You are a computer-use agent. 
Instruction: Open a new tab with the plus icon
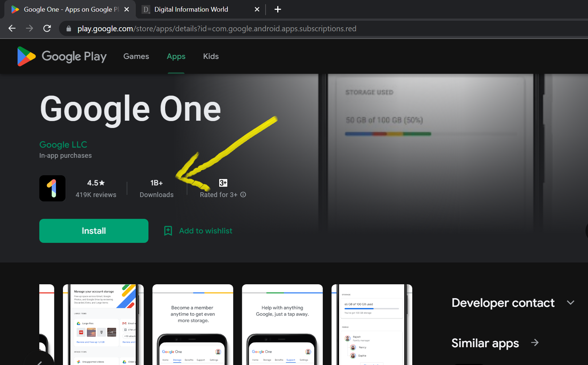click(278, 9)
